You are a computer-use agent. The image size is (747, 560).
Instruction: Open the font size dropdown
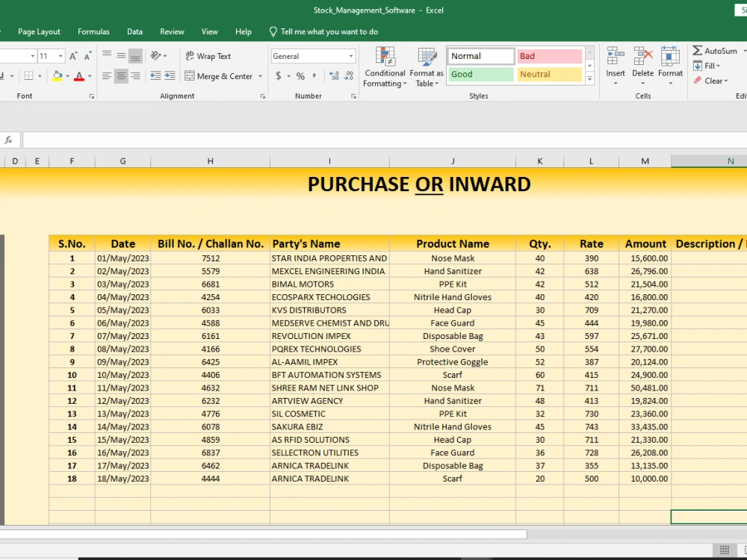click(x=61, y=56)
